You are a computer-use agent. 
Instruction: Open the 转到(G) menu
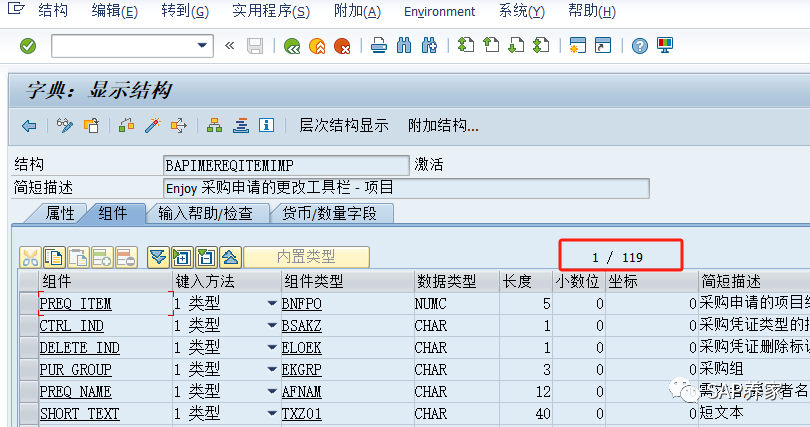pos(185,11)
